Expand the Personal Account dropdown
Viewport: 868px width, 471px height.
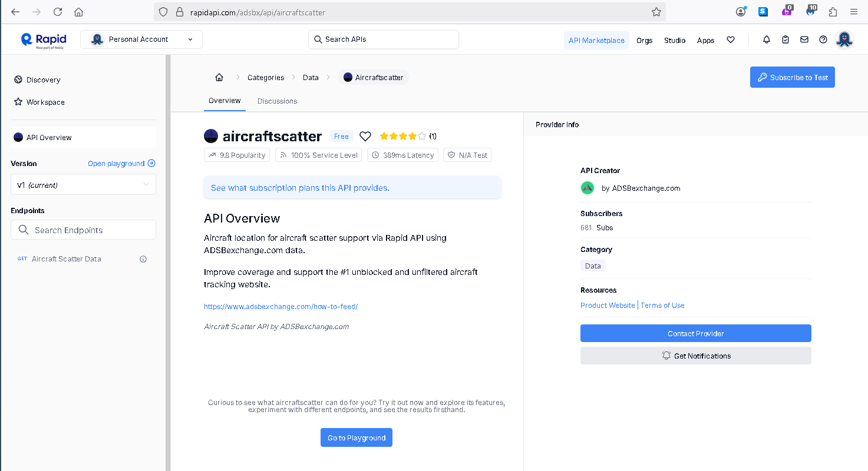141,39
